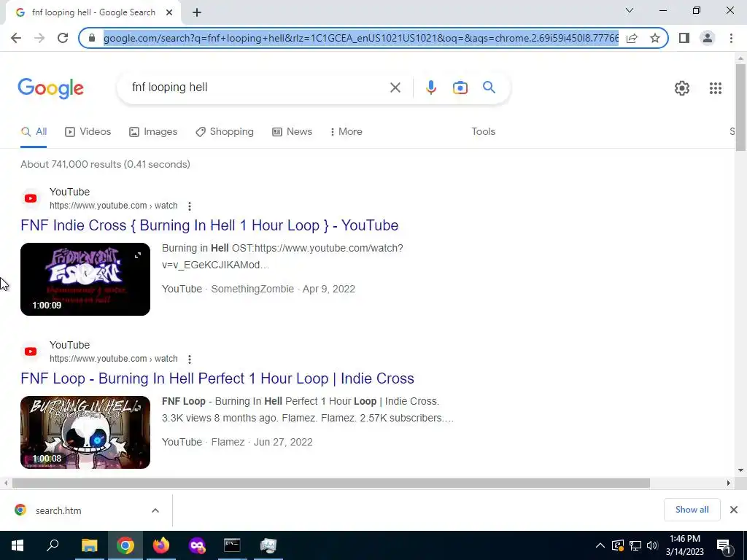
Task: Click the vertical scrollbar thumb
Action: 740,108
